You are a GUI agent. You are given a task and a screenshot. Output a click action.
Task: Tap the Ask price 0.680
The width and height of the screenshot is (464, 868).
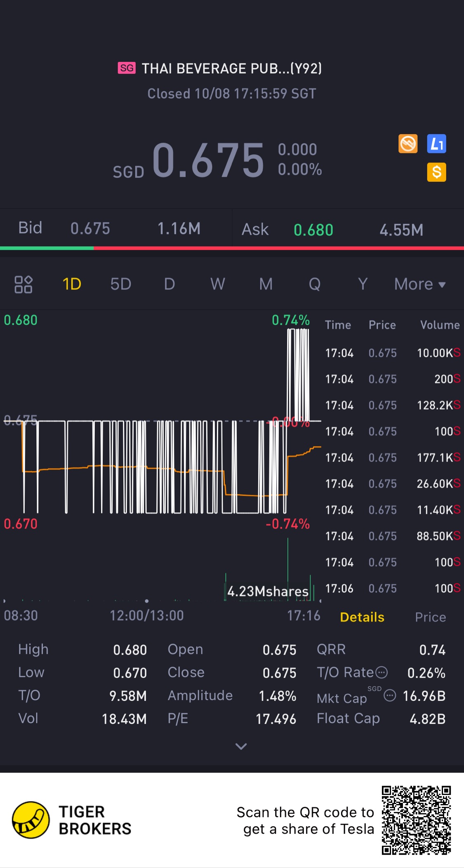pyautogui.click(x=313, y=230)
